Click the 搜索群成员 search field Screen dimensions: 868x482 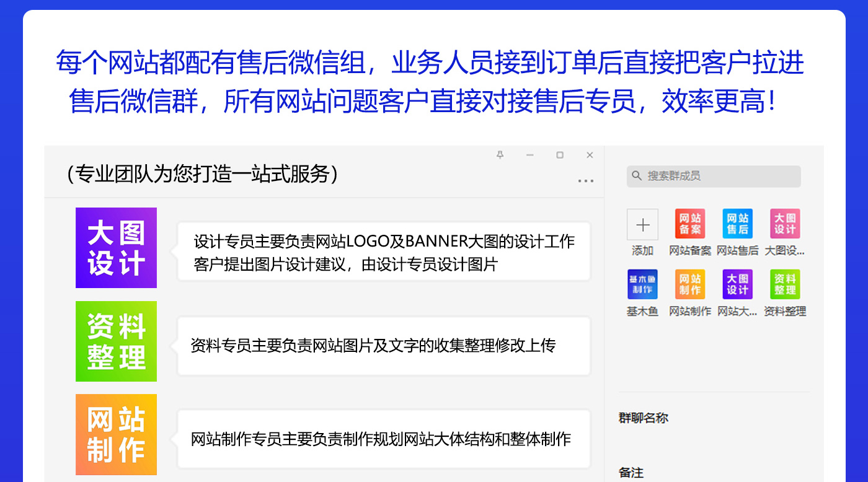point(714,176)
